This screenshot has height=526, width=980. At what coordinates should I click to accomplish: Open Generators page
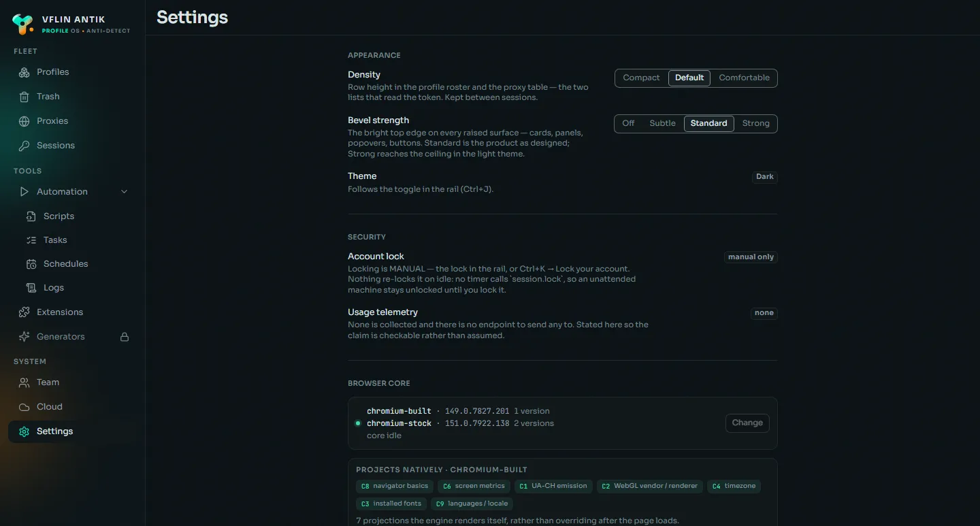[72, 337]
